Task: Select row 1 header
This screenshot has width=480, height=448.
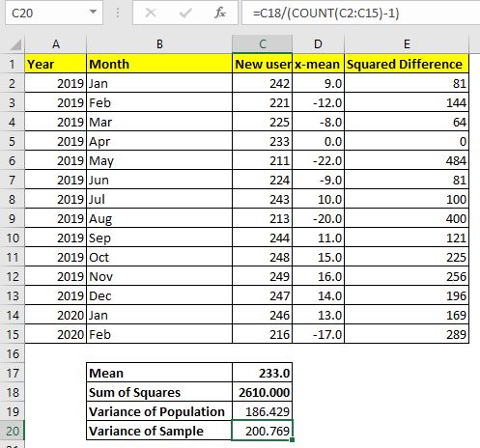Action: click(x=13, y=64)
